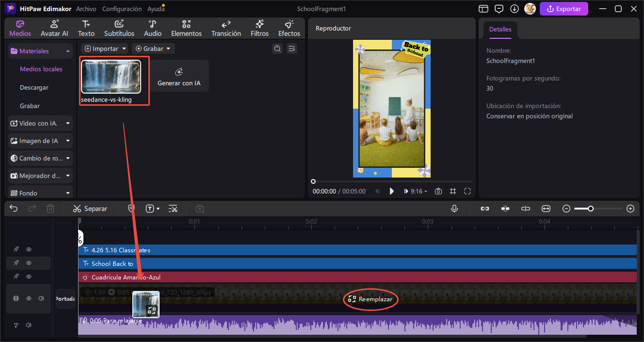Viewport: 644px width, 342px height.
Task: Click Reemplazar on the video clip
Action: [x=370, y=299]
